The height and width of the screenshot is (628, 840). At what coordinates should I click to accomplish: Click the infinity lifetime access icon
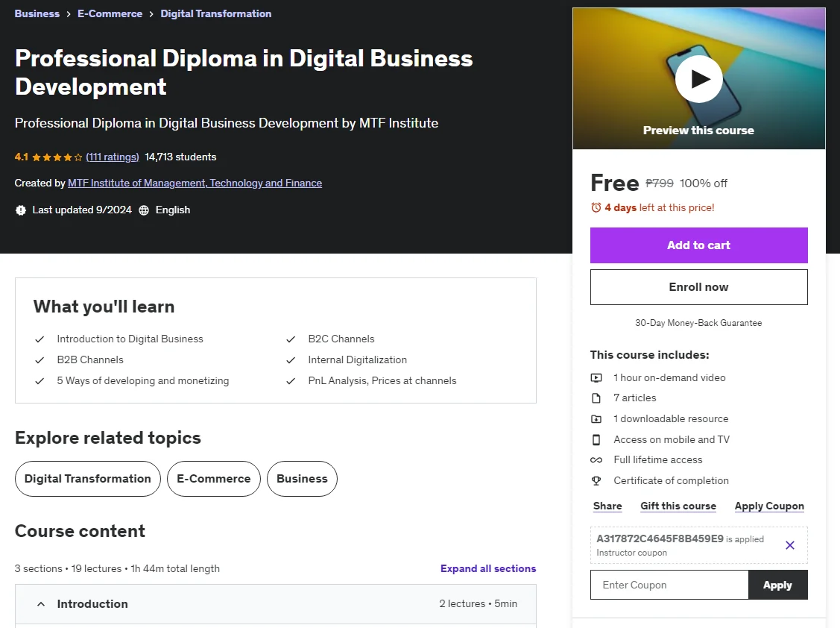(x=596, y=460)
